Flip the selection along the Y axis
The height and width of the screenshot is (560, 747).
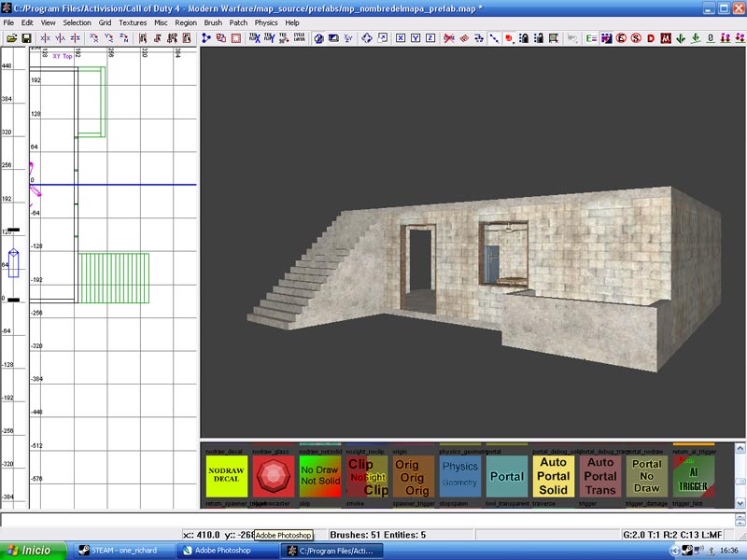(60, 38)
